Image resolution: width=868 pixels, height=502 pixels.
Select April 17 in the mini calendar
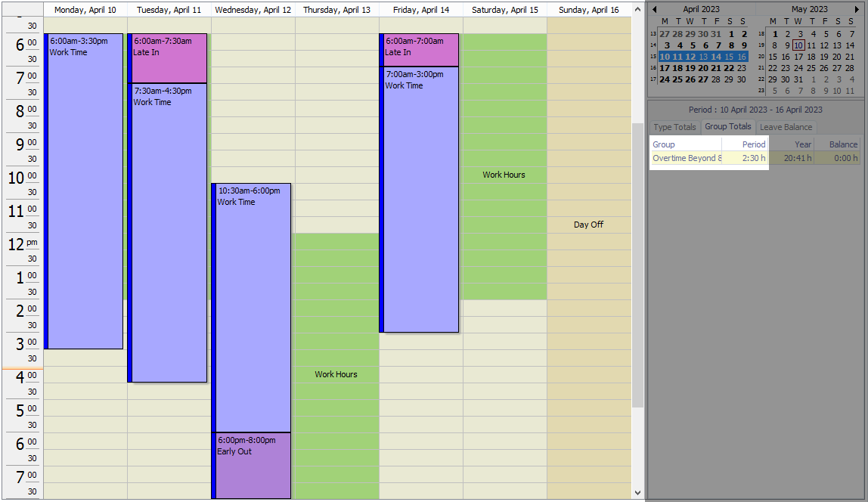coord(666,68)
